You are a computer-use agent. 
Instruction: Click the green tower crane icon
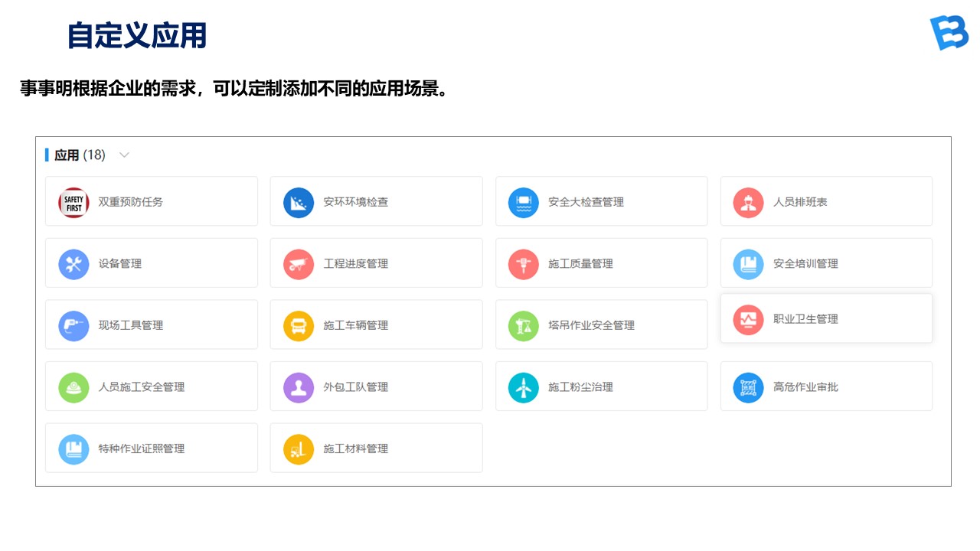[x=524, y=326]
